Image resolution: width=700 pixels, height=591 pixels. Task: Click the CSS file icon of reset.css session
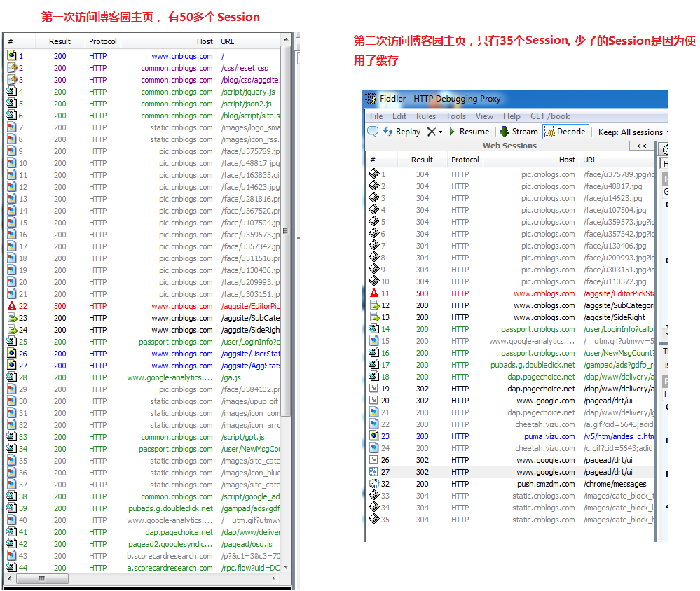[12, 68]
